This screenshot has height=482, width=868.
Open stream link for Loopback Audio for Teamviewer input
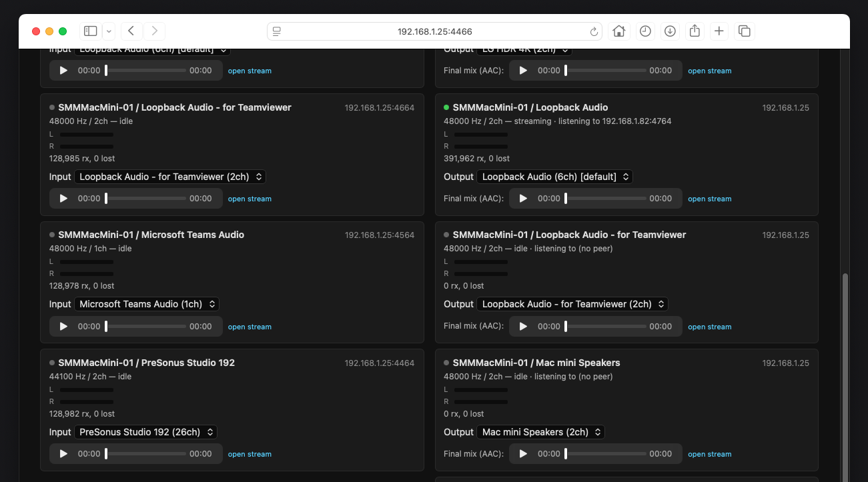[250, 199]
